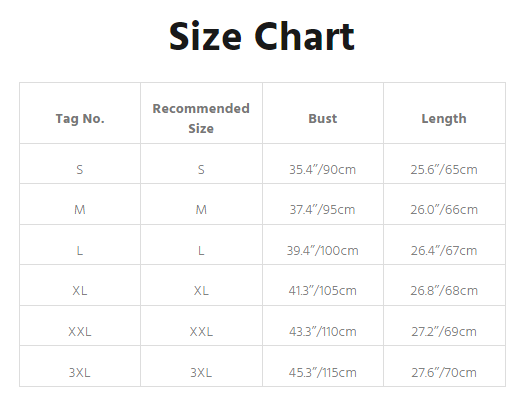Select the S tag number cell
523x408 pixels.
80,170
